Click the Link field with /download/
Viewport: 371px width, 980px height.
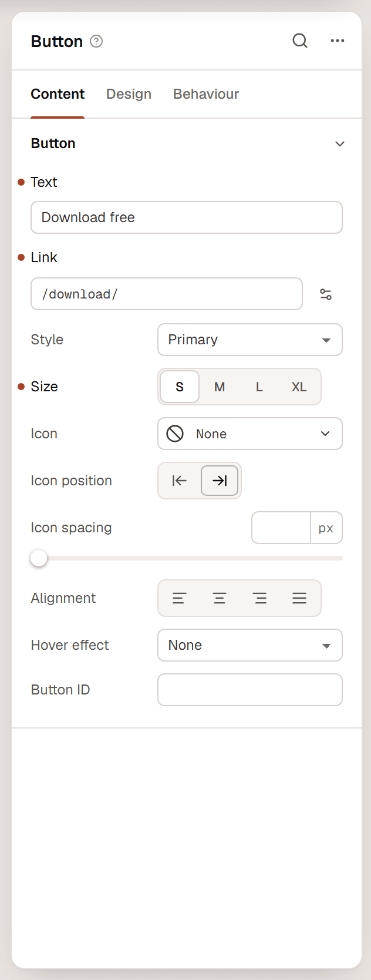click(167, 294)
